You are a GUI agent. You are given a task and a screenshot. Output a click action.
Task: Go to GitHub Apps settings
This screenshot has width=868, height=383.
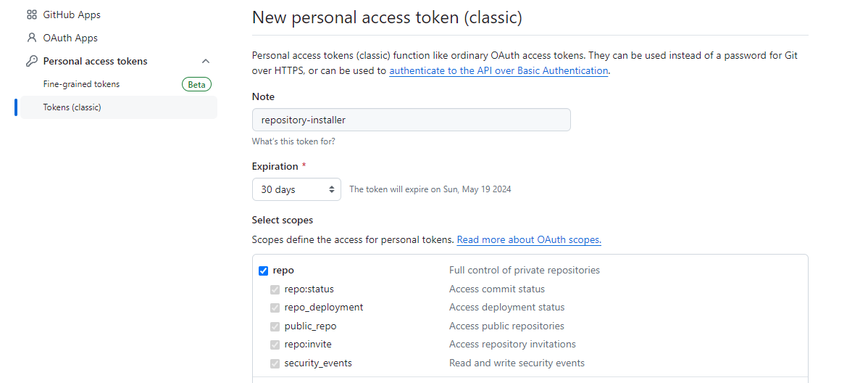[72, 15]
